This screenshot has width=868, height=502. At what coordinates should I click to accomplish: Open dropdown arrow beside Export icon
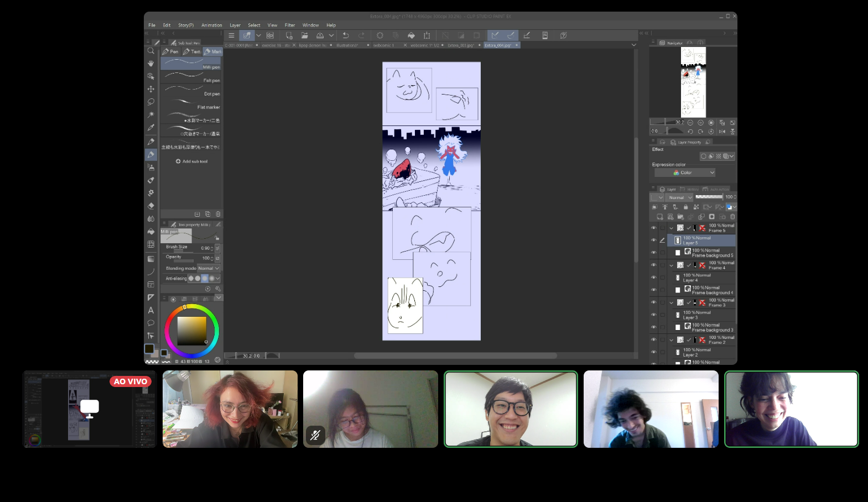(331, 35)
